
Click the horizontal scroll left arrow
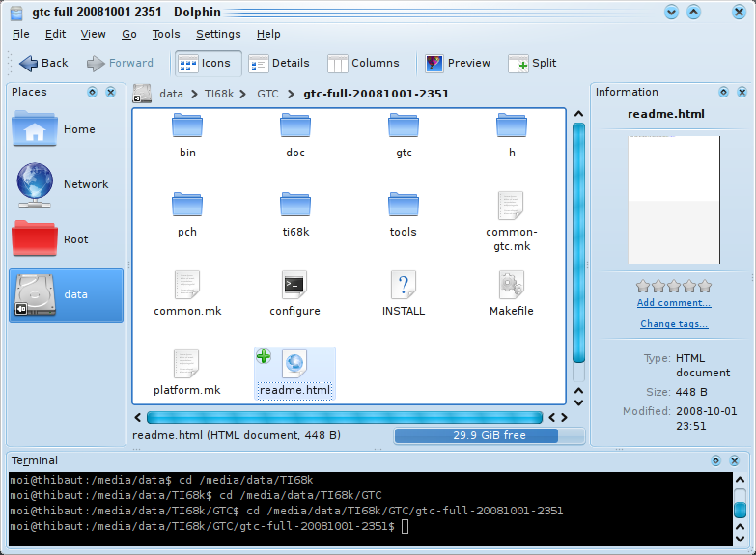(138, 417)
